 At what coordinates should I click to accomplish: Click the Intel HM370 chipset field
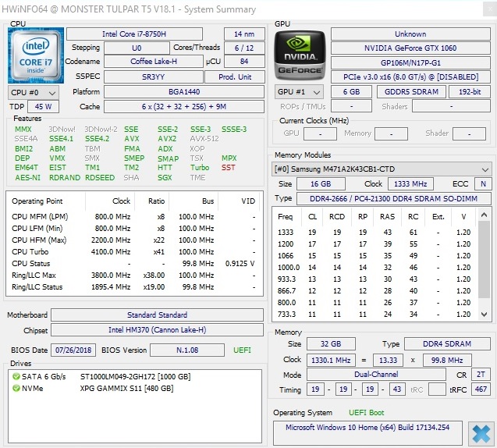pyautogui.click(x=158, y=329)
